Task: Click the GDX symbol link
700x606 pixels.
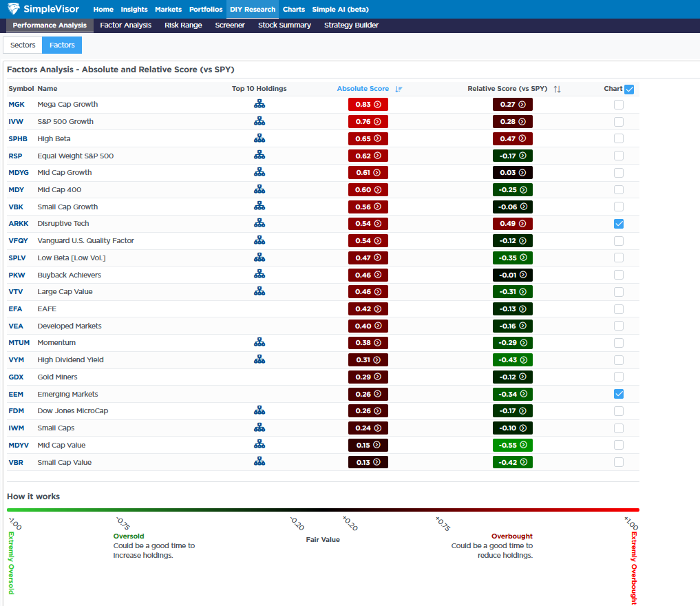Action: pyautogui.click(x=16, y=377)
